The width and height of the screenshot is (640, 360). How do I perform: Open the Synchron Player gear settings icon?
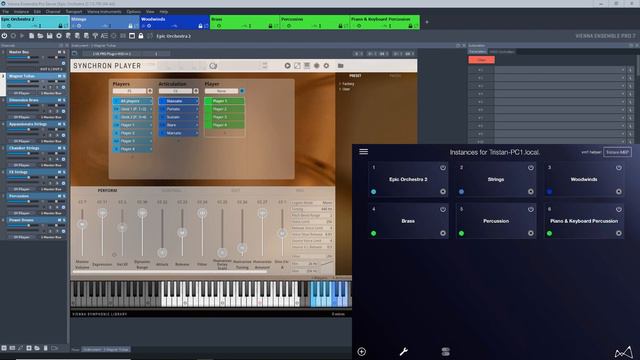click(326, 65)
